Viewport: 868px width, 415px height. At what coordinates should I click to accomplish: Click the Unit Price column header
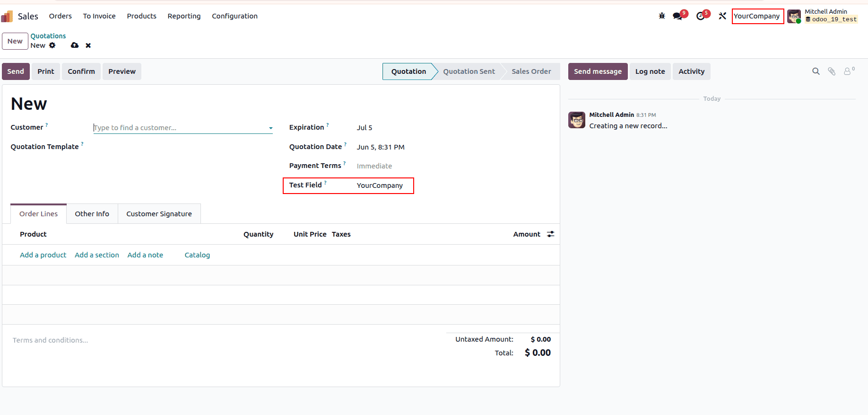[x=310, y=234]
